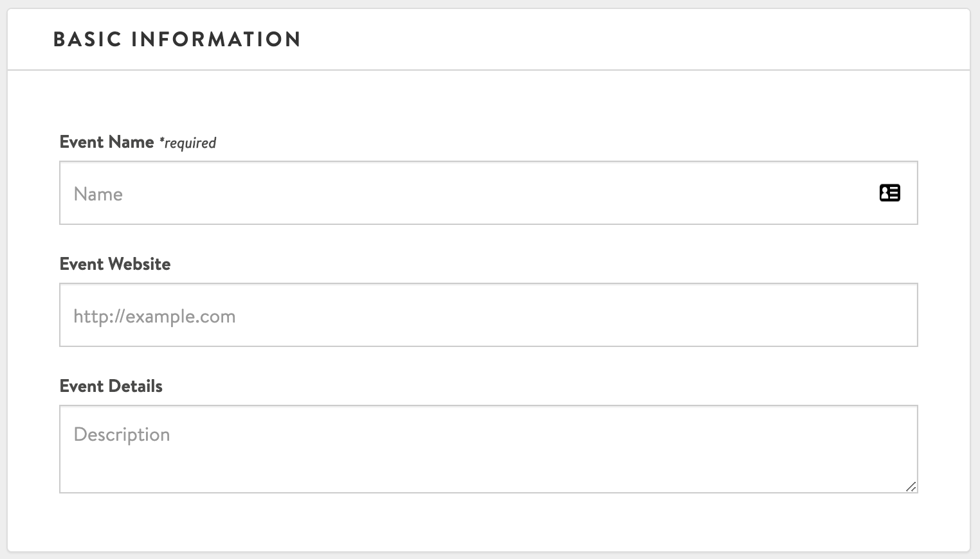Click the word "Event" in Event Website label
980x559 pixels.
point(82,264)
